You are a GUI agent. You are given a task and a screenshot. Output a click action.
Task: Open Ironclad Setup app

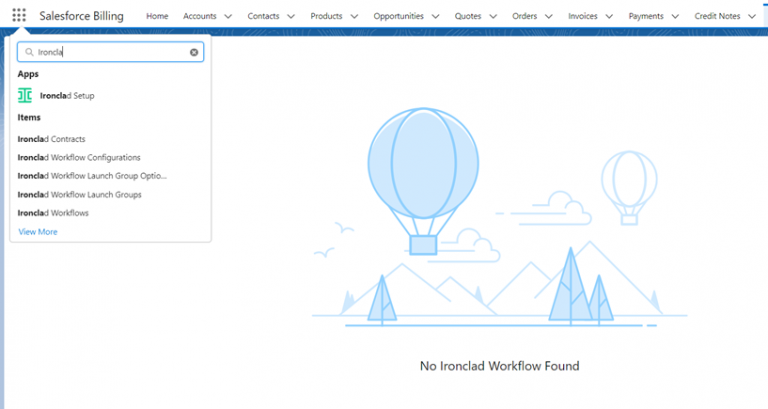67,95
